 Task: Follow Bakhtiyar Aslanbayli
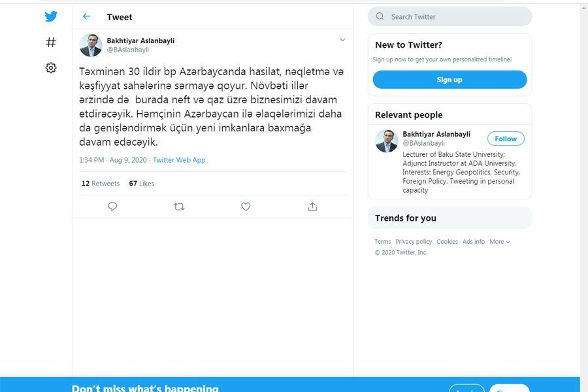(506, 139)
